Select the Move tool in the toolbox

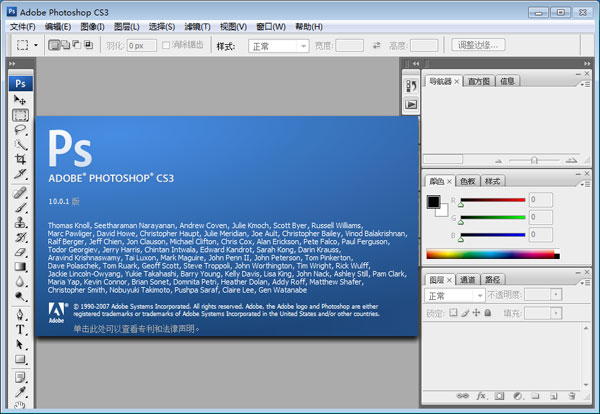pos(20,100)
